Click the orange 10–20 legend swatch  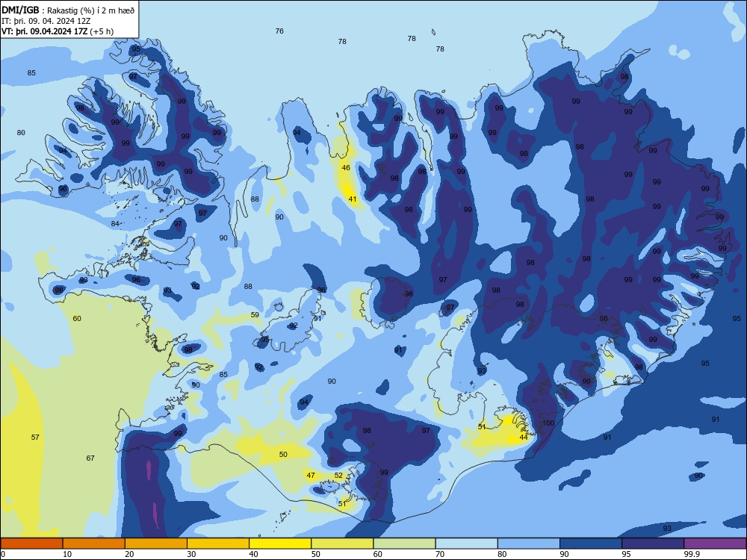[x=94, y=544]
